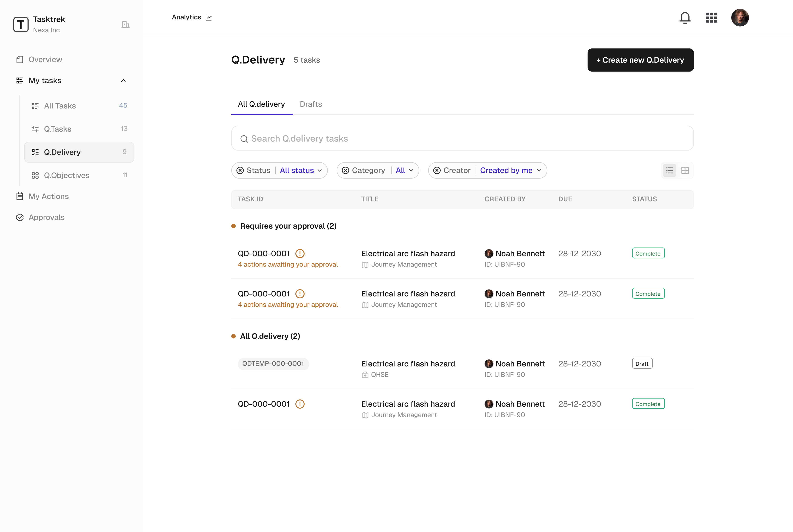The width and height of the screenshot is (793, 532).
Task: Open the apps grid launcher
Action: coord(711,18)
